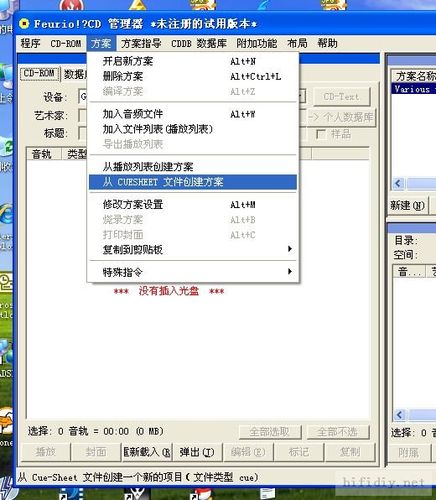The width and height of the screenshot is (436, 500).
Task: Open the 附加功能 menu
Action: pos(257,43)
